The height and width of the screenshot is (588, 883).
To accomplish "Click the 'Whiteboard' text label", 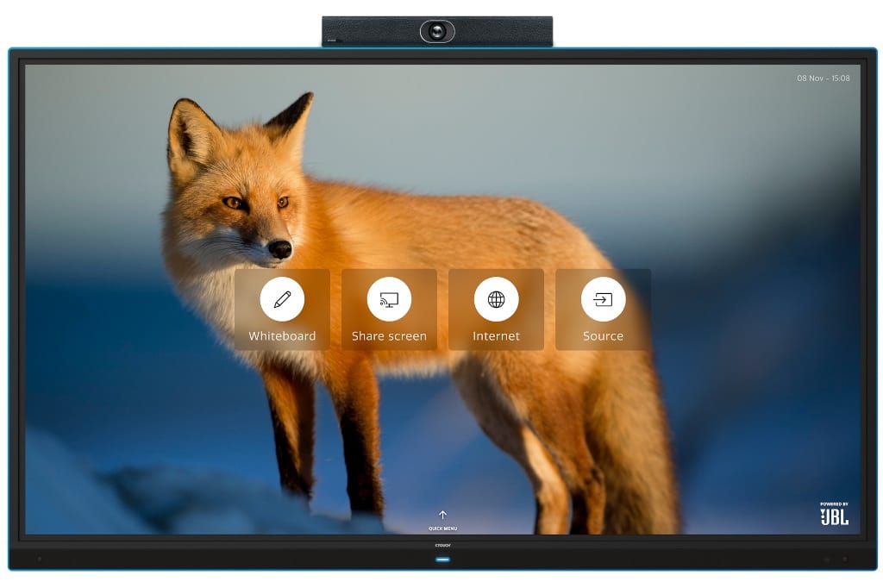I will click(282, 336).
